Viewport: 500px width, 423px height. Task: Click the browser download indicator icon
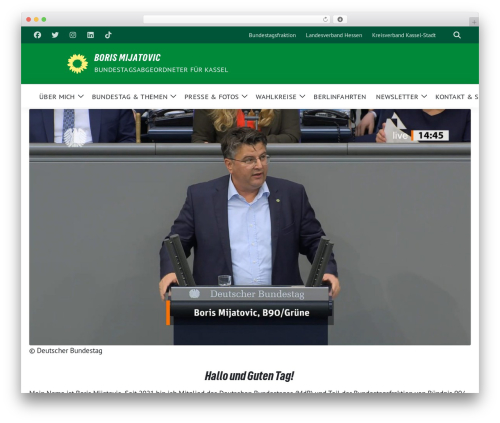click(340, 19)
